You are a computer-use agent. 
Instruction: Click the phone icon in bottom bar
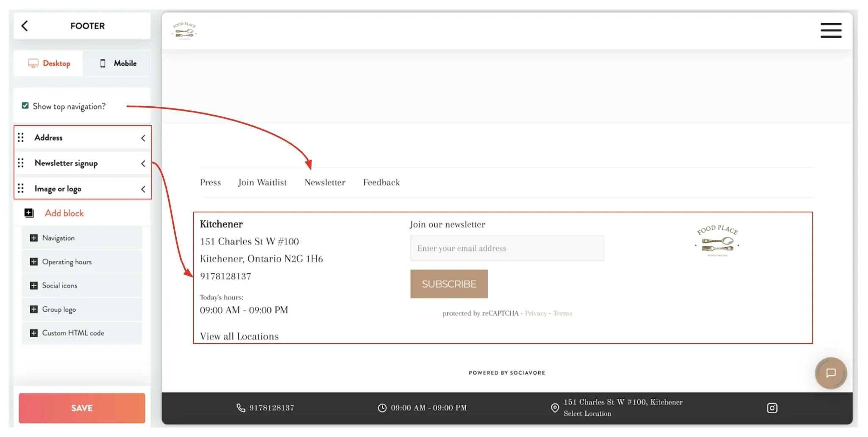pos(241,408)
